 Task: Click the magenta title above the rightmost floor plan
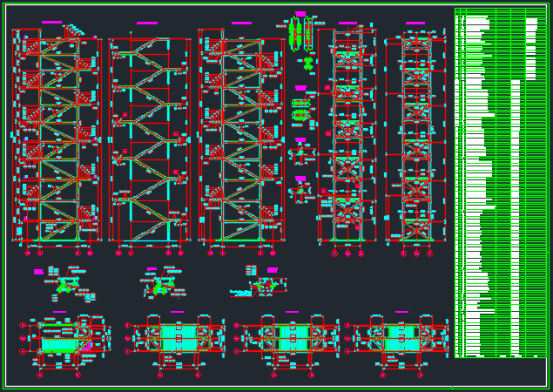pos(401,312)
